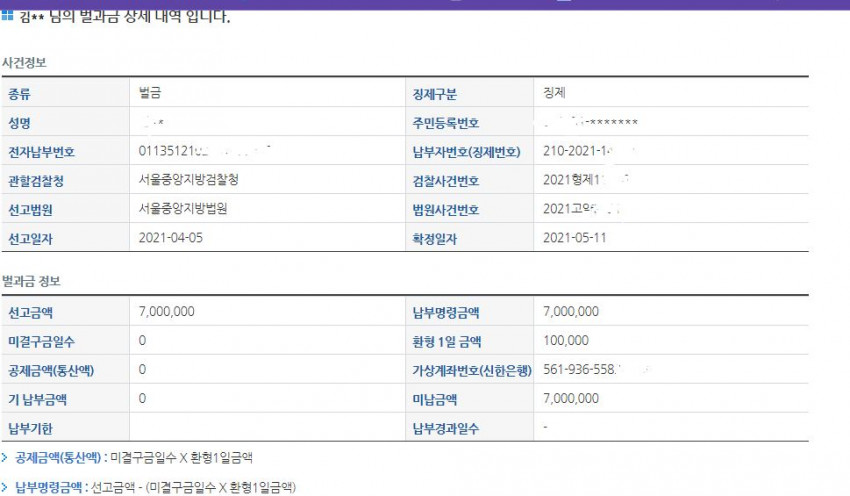
Task: Click the 선고금액 label
Action: coord(30,313)
